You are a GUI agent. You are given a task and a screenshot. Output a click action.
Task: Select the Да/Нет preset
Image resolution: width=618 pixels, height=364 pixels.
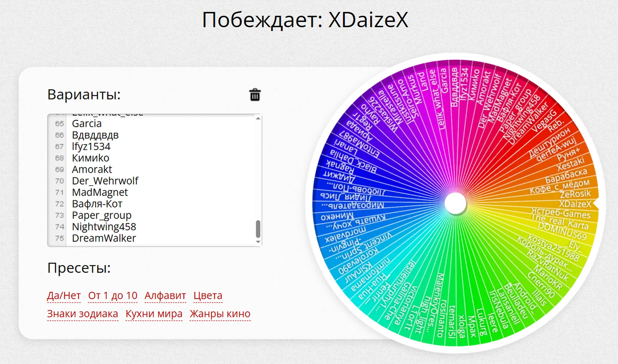coord(64,296)
